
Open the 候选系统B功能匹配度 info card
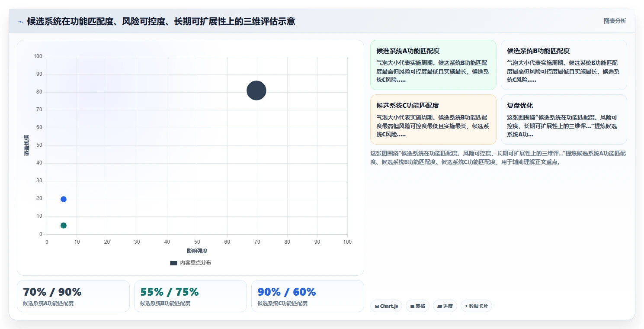[x=564, y=65]
